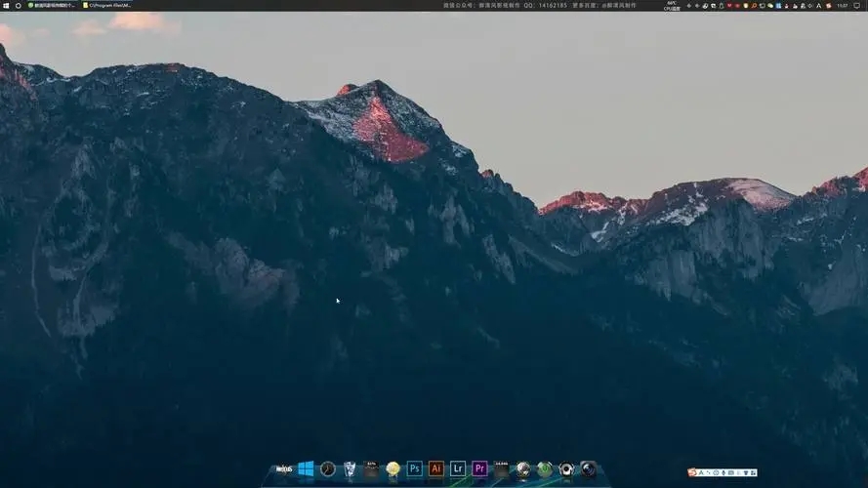The width and height of the screenshot is (868, 488).
Task: Click the CPU temperature indicator in tray
Action: pos(672,5)
